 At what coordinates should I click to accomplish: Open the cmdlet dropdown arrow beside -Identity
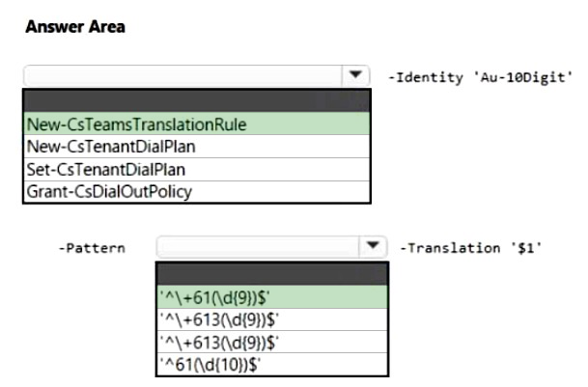tap(355, 75)
